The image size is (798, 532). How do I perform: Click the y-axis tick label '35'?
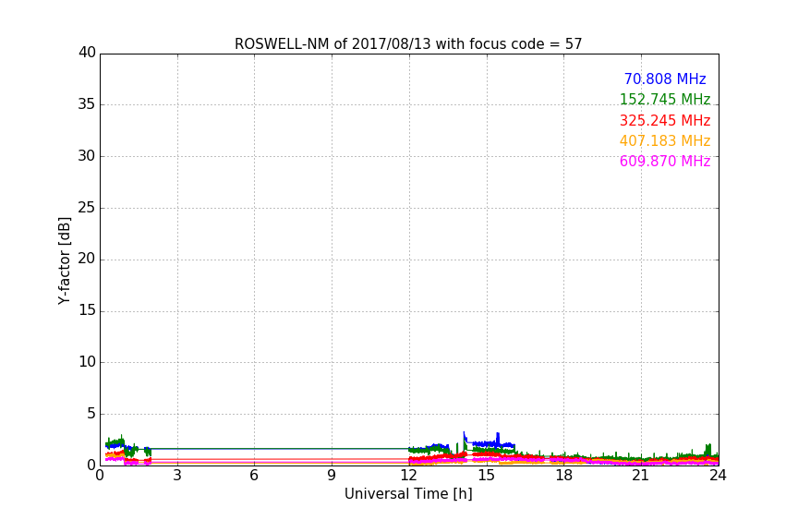pyautogui.click(x=87, y=104)
